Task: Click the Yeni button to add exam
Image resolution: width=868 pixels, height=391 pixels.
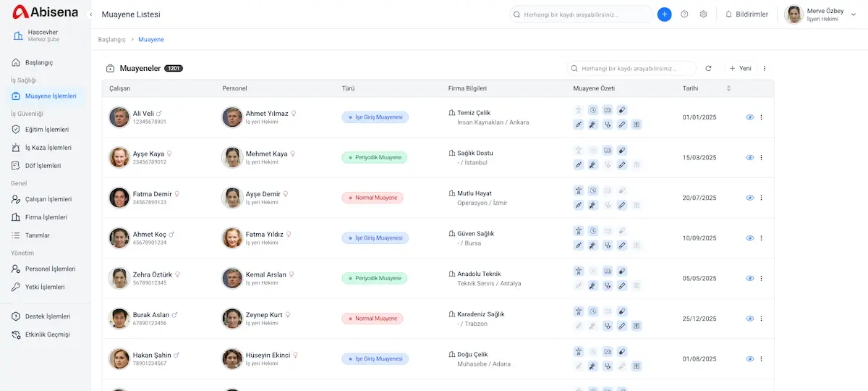Action: coord(740,69)
